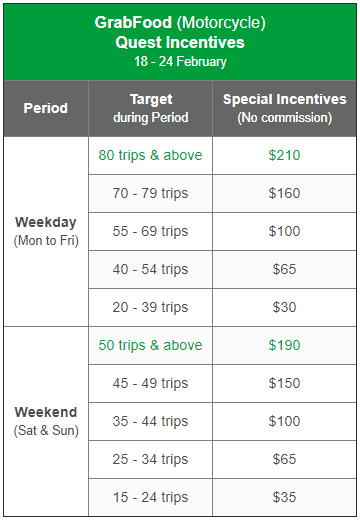The height and width of the screenshot is (521, 360).
Task: Select the 80 trips & above cell
Action: pos(150,155)
